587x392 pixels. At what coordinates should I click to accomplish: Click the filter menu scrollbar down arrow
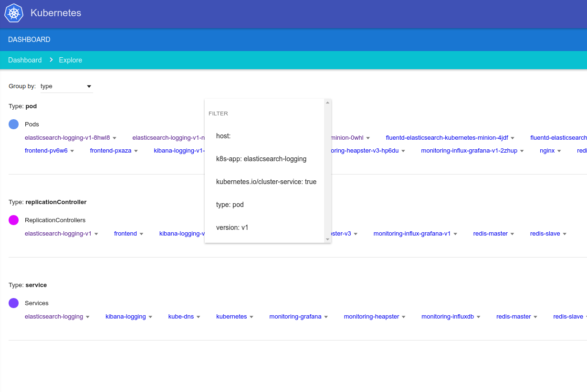click(x=327, y=239)
